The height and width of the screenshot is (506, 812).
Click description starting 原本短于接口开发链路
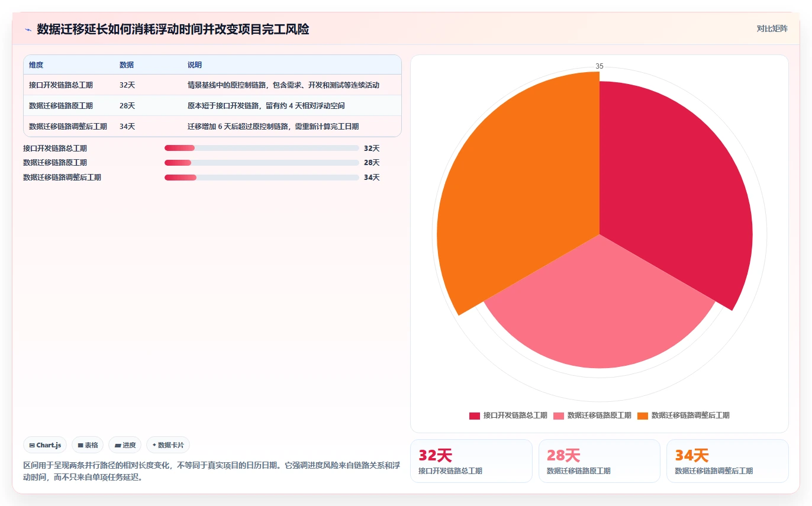pyautogui.click(x=266, y=106)
